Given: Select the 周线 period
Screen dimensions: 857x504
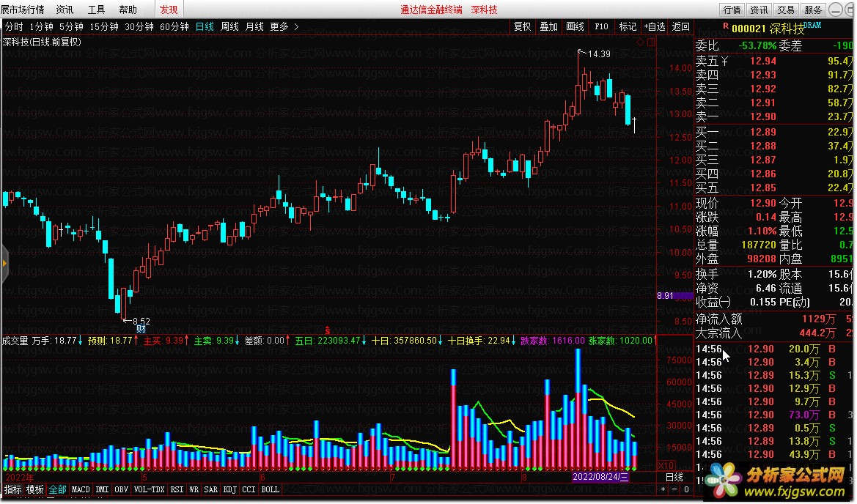Looking at the screenshot, I should 229,26.
